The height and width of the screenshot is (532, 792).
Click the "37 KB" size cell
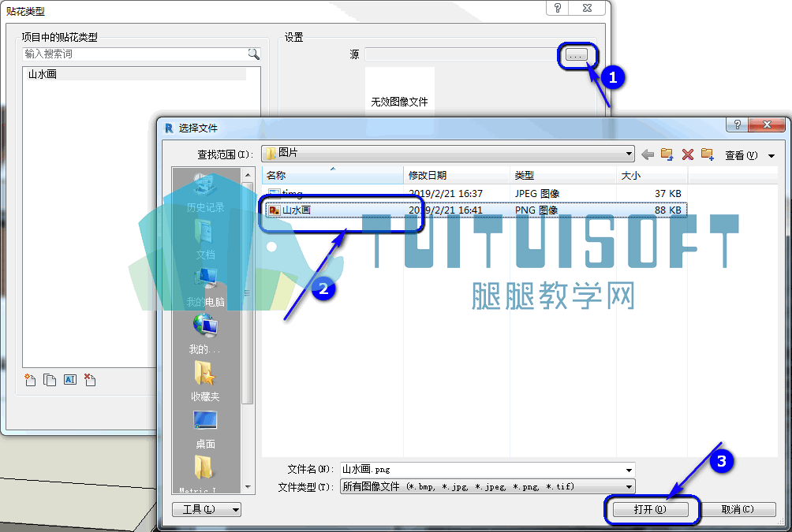coord(667,193)
